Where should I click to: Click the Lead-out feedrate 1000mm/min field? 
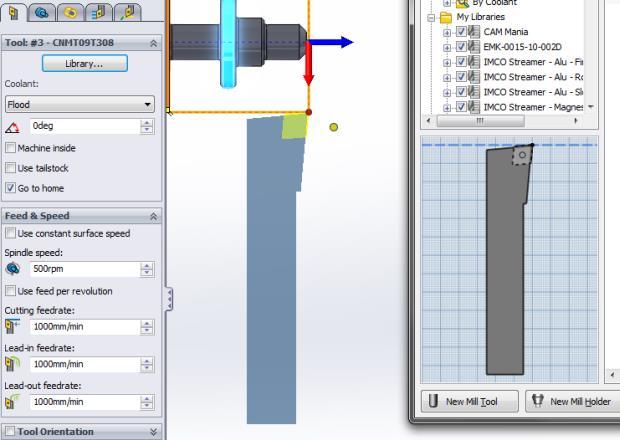tap(84, 402)
